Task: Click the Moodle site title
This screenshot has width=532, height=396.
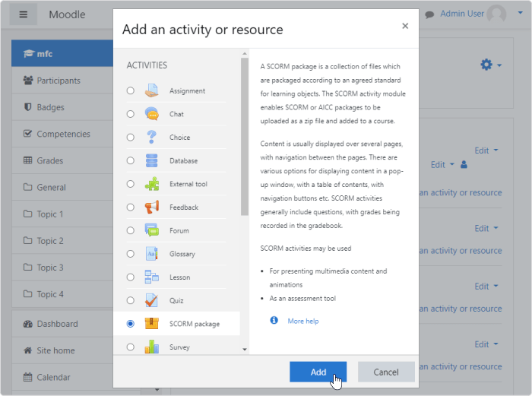Action: coord(67,14)
